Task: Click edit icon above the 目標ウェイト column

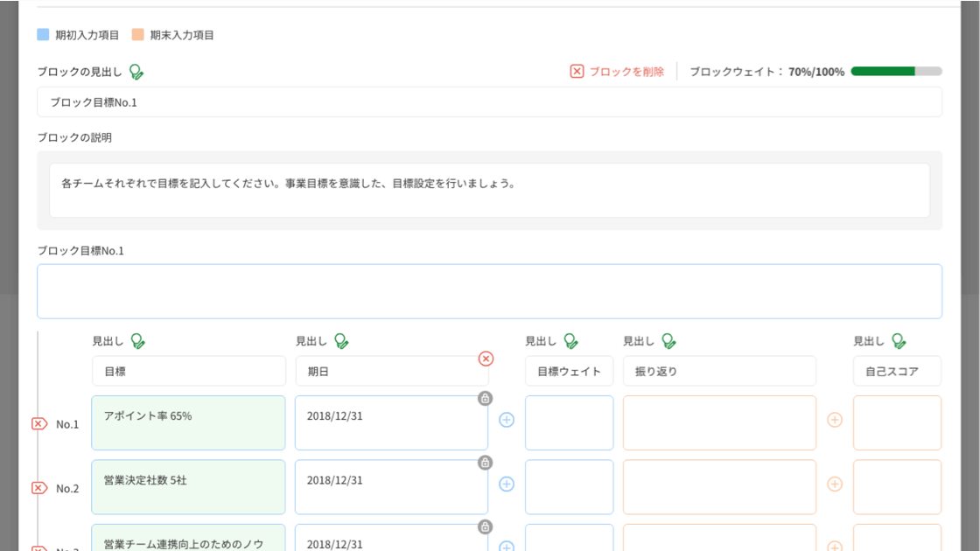Action: [570, 341]
